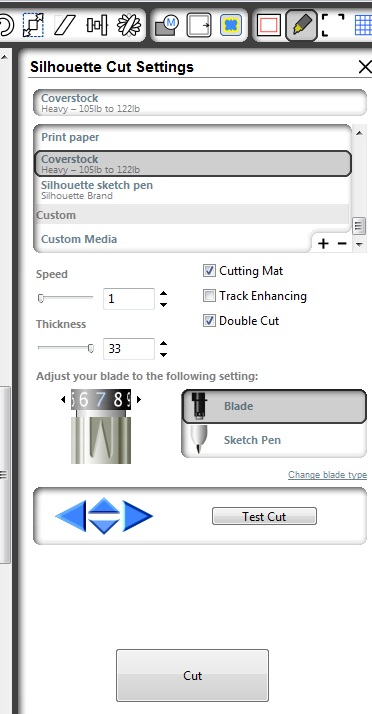Viewport: 372px width, 714px height.
Task: Open the Cut Style red rectangle icon
Action: point(269,26)
